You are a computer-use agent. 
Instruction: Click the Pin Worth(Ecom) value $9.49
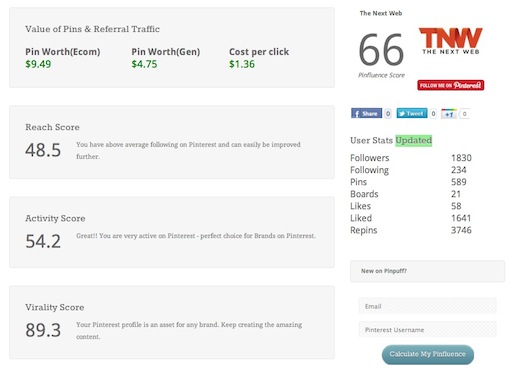[x=38, y=64]
